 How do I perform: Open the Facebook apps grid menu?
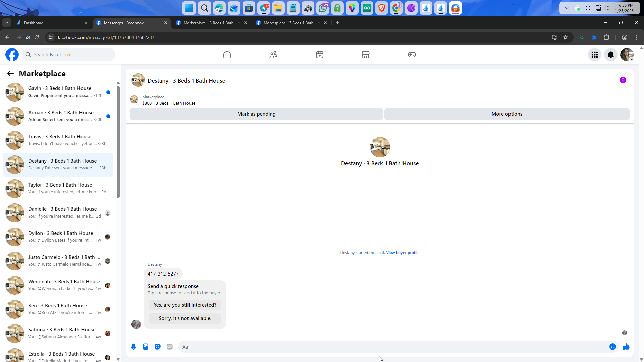595,55
